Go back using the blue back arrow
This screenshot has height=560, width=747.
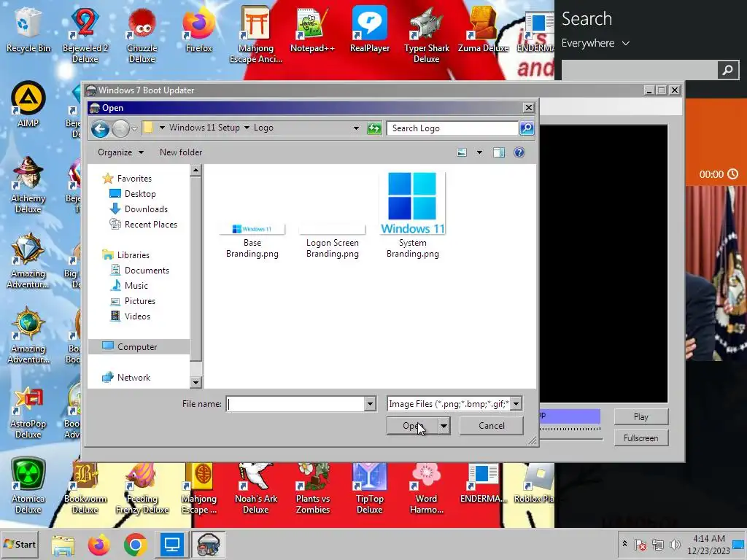(x=100, y=128)
